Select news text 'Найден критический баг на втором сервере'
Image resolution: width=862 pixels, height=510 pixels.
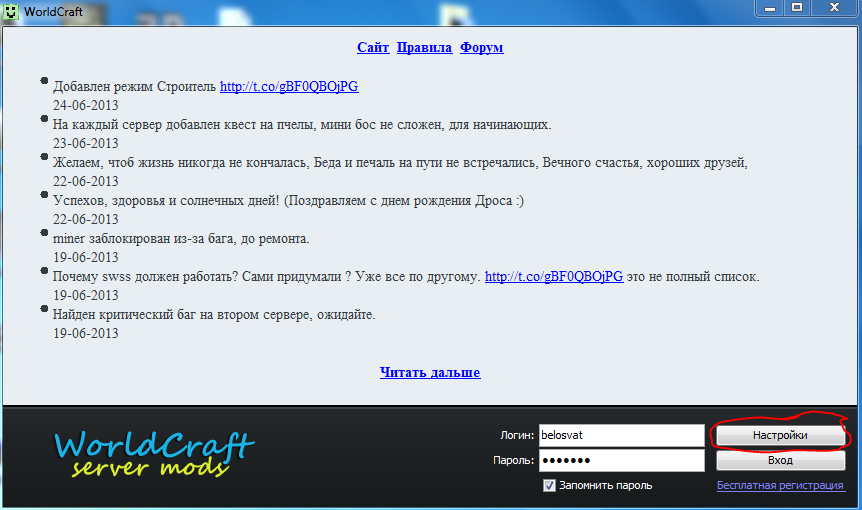[x=183, y=314]
